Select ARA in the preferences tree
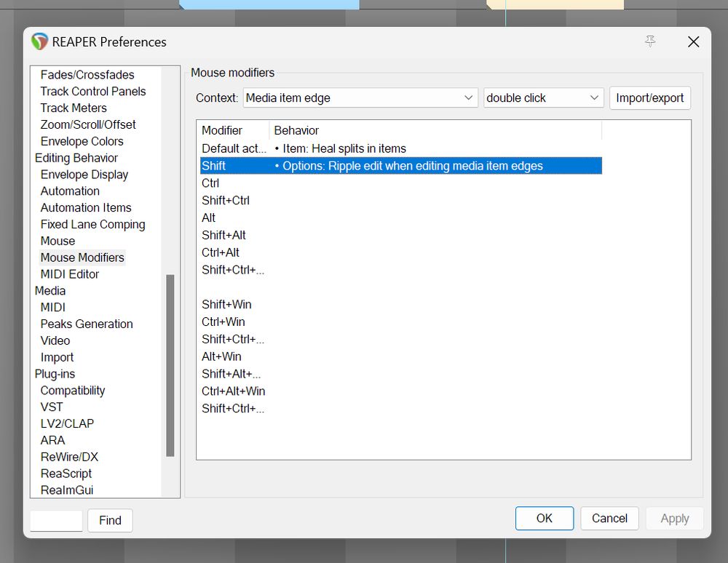Image resolution: width=728 pixels, height=563 pixels. pyautogui.click(x=52, y=441)
